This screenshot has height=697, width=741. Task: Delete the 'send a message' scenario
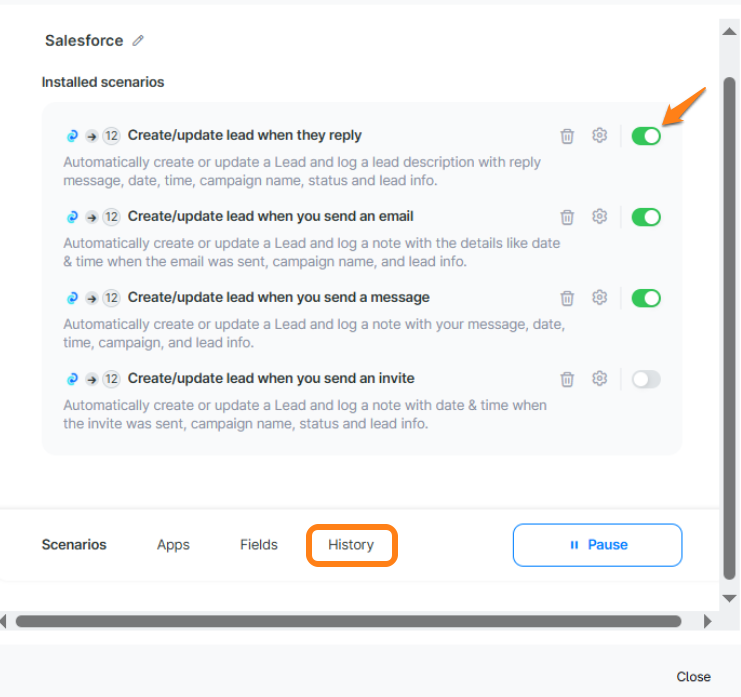pos(567,298)
